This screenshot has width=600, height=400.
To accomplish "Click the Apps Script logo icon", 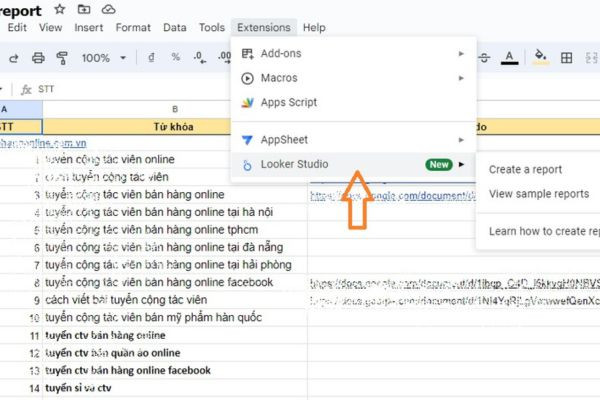I will point(247,103).
